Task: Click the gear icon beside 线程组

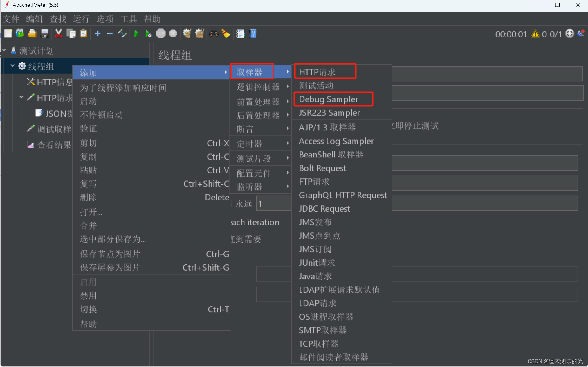Action: click(22, 66)
